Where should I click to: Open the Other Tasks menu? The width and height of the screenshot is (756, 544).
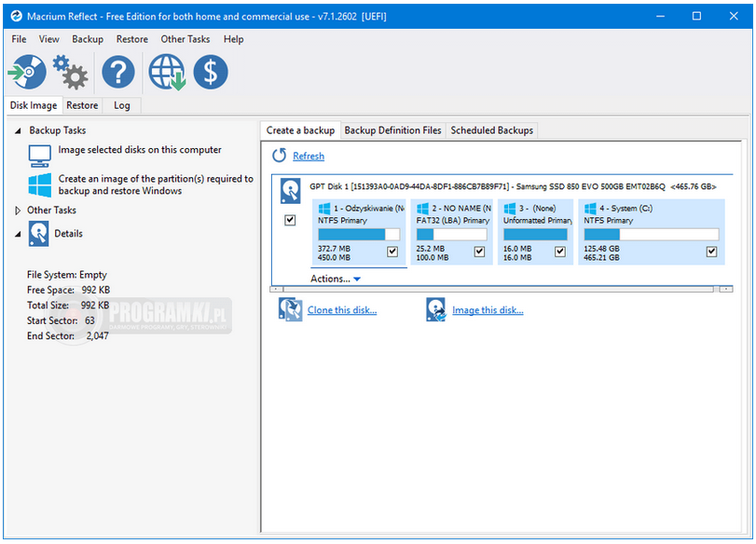pos(186,39)
